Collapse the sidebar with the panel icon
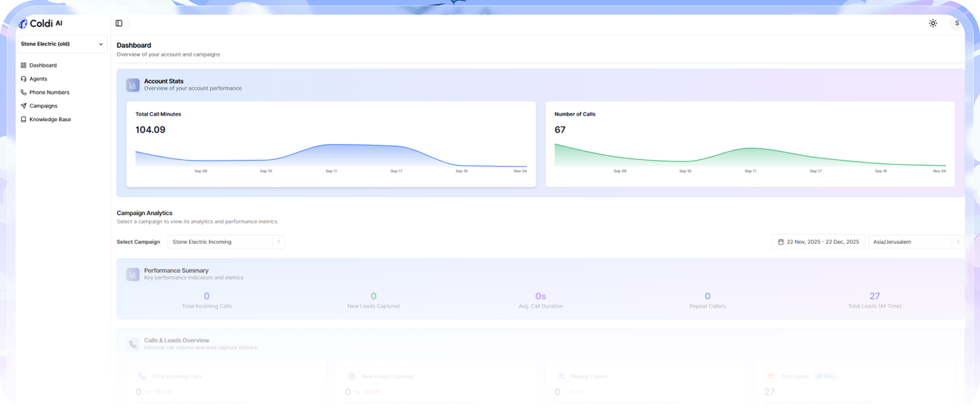 click(x=119, y=23)
